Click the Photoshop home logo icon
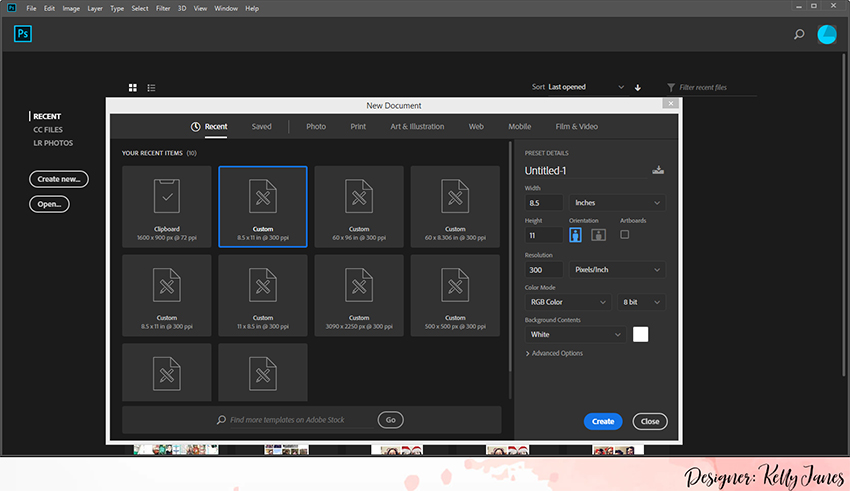Viewport: 850px width, 491px height. click(x=23, y=34)
